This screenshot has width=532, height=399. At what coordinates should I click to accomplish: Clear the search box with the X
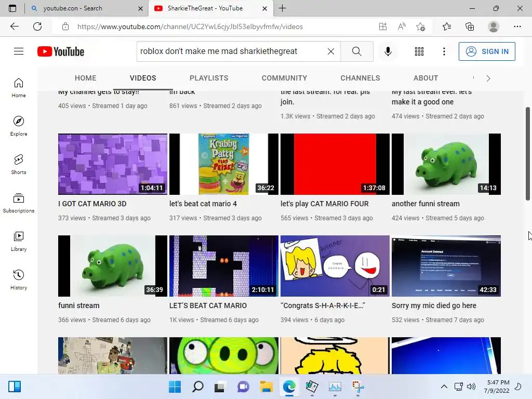pyautogui.click(x=331, y=51)
